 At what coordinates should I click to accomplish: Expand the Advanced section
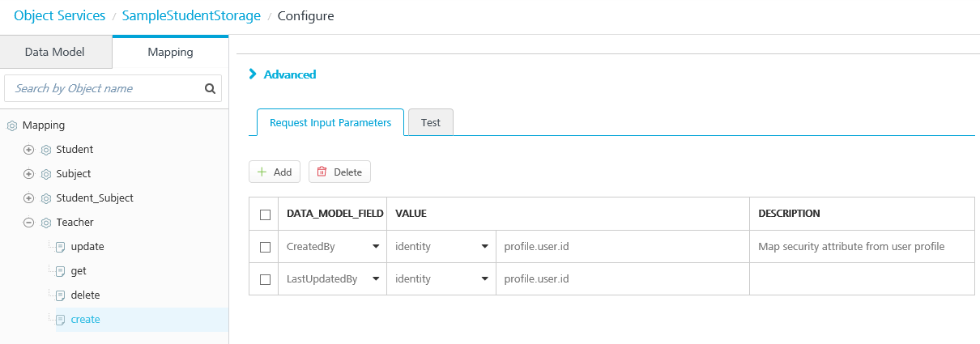click(x=283, y=74)
